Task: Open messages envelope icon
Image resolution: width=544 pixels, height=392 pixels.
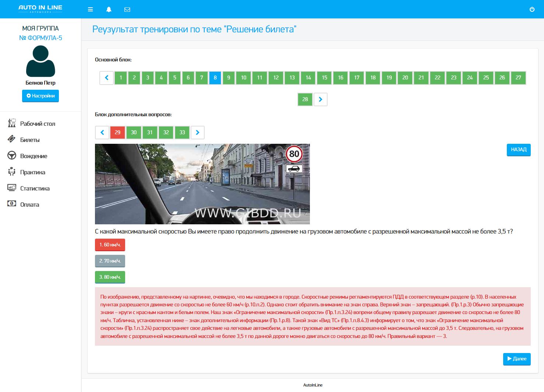Action: [127, 10]
